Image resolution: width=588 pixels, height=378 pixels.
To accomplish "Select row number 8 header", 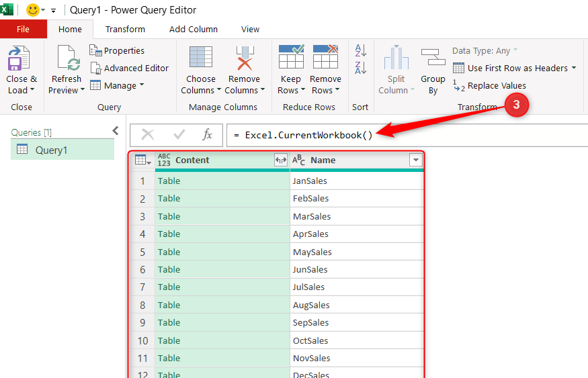I will 142,305.
